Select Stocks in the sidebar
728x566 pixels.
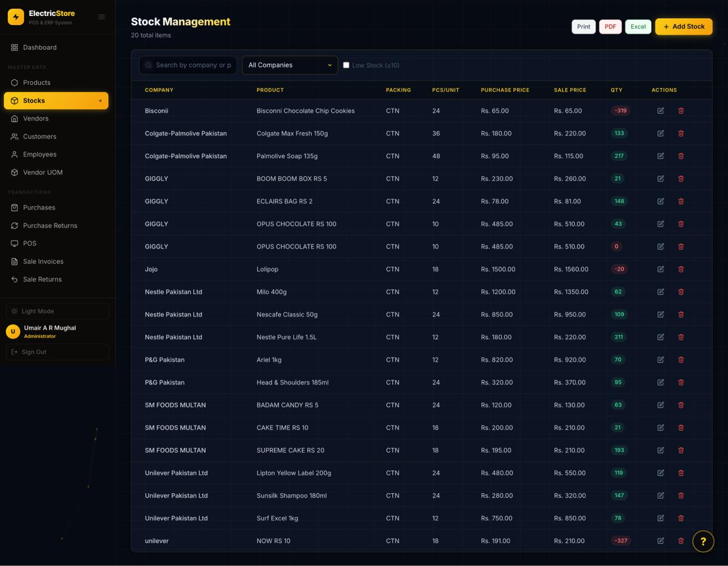56,101
